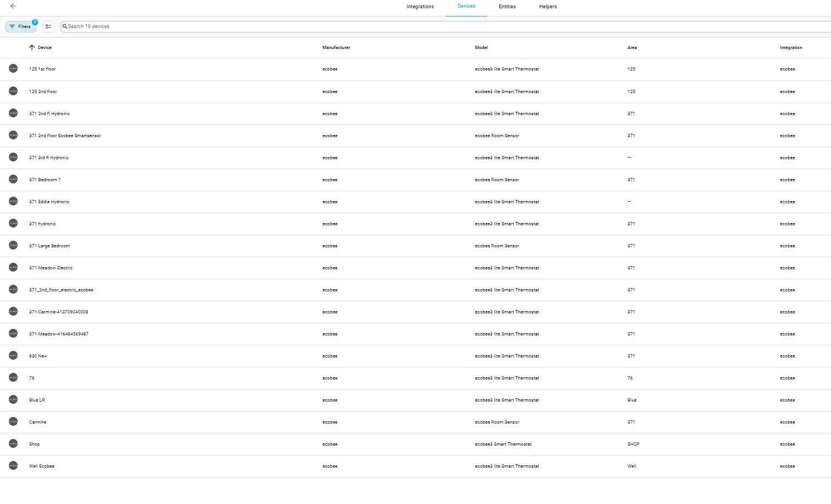
Task: Click the ecobee3 Smart Thermostat model cell for Shop
Action: click(x=503, y=444)
